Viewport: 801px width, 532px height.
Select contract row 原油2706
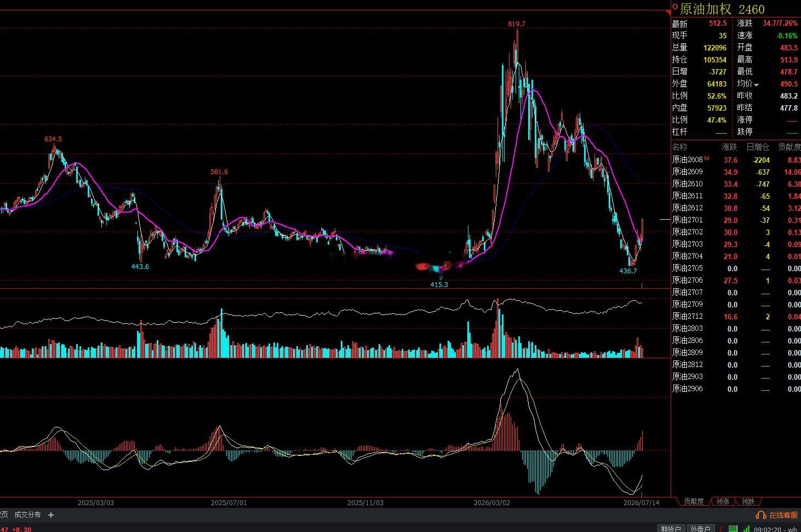(736, 281)
